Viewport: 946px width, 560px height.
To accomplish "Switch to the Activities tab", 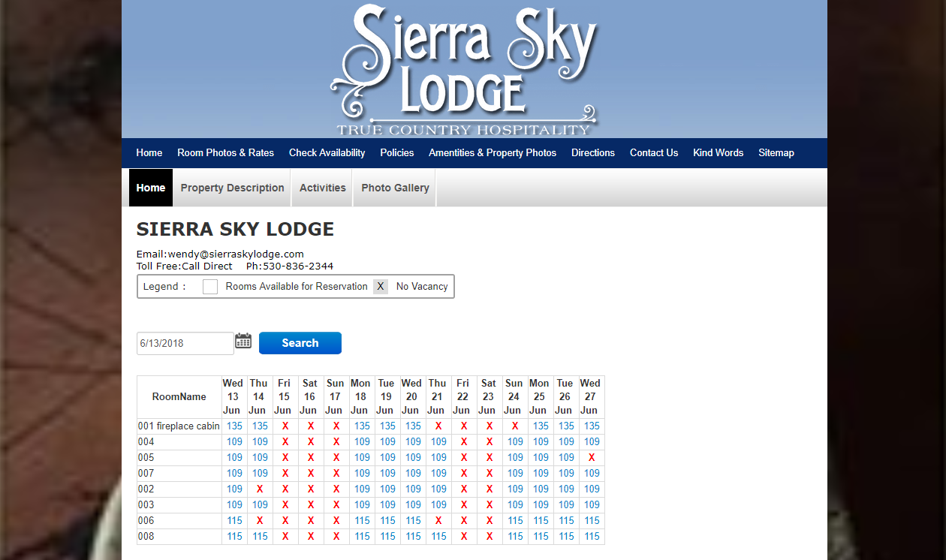I will 323,188.
